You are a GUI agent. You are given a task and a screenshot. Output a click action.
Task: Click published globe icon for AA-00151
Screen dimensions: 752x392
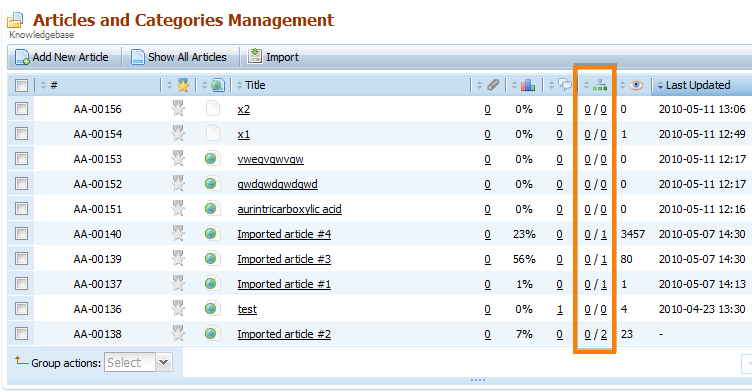pos(212,208)
